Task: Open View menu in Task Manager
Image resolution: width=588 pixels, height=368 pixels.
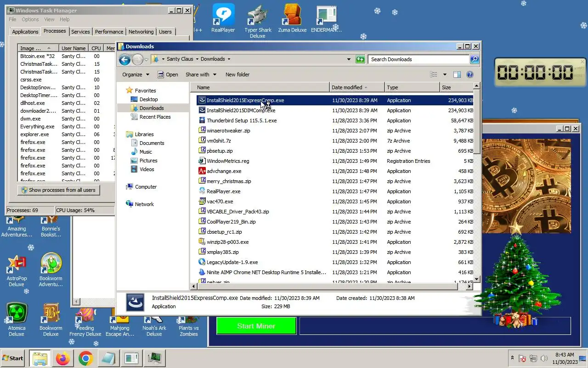Action: point(49,19)
